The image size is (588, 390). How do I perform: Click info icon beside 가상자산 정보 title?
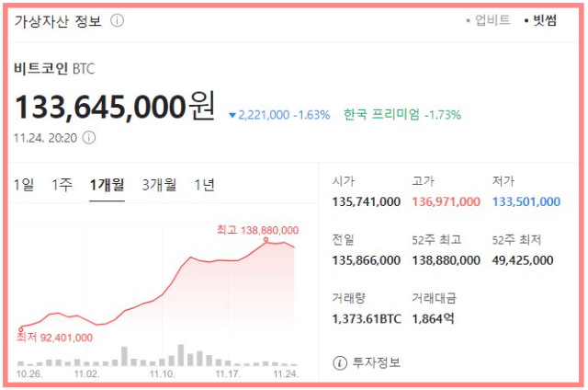tap(117, 20)
